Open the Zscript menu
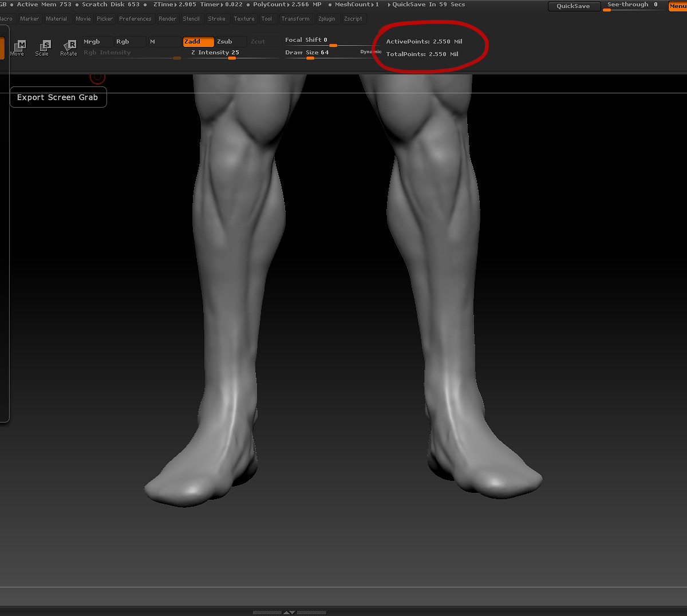687x616 pixels. click(x=353, y=19)
